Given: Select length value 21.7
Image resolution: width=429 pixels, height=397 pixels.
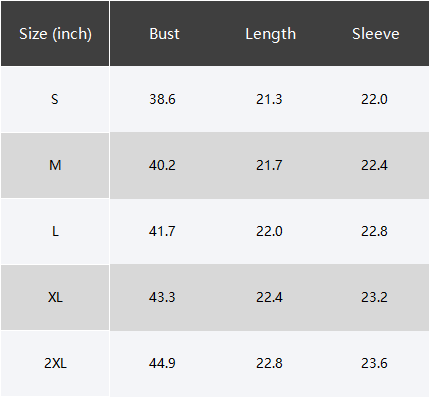Looking at the screenshot, I should [x=269, y=165].
